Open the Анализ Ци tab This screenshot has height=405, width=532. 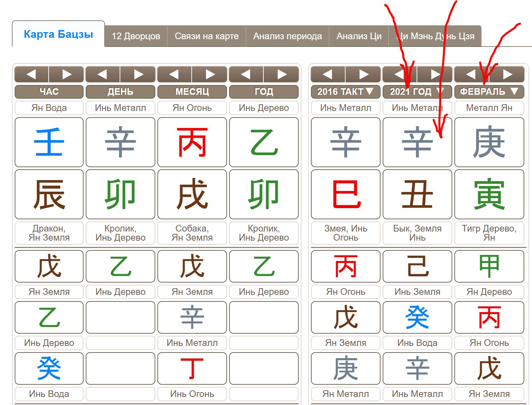[359, 36]
